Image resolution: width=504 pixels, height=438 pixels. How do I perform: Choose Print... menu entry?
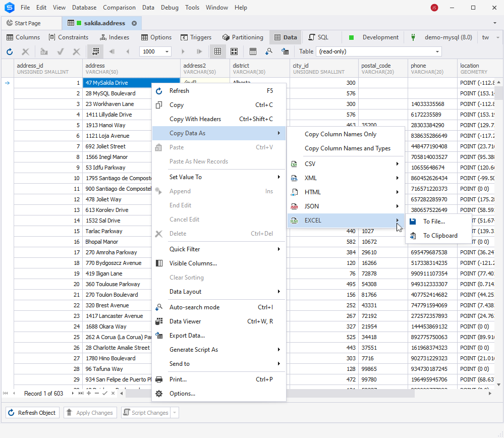pyautogui.click(x=219, y=379)
